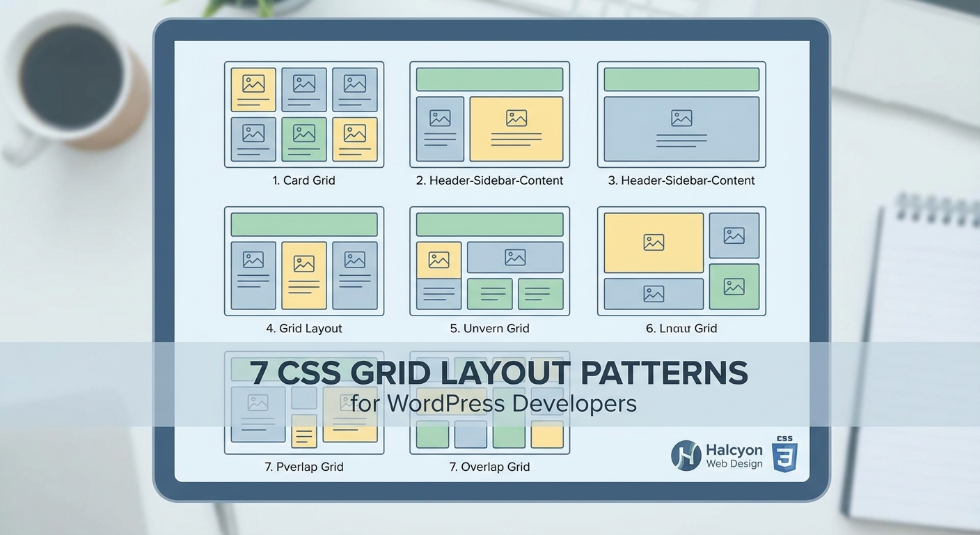
Task: Click the image icon in pattern 5's top row block
Action: pos(516,256)
